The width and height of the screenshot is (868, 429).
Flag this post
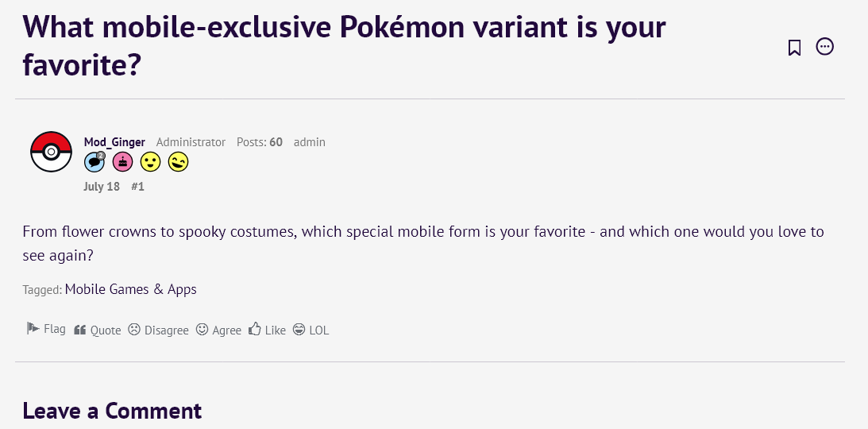tap(46, 330)
